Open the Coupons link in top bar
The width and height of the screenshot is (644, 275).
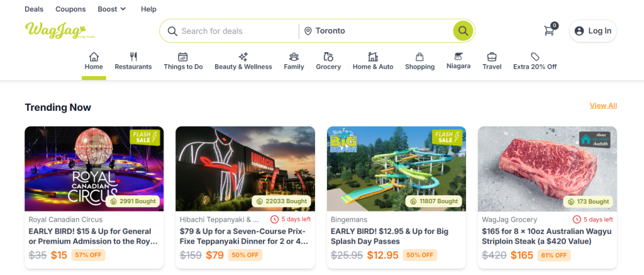coord(70,9)
